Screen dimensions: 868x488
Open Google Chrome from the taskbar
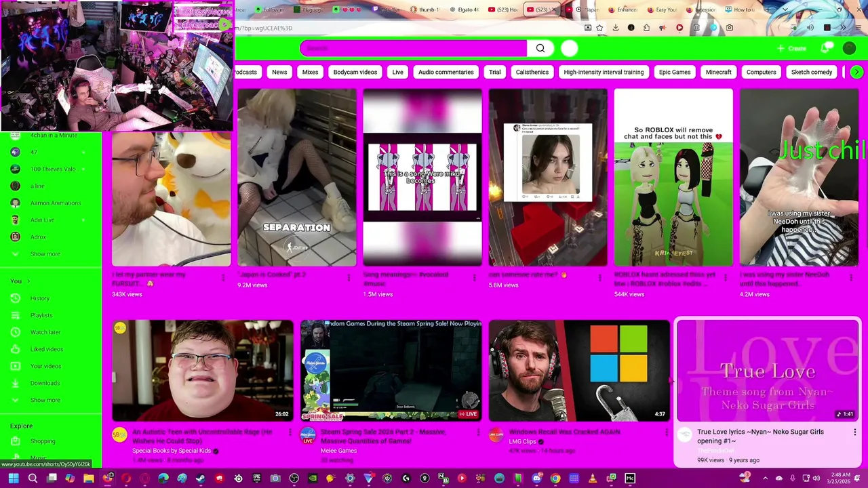pyautogui.click(x=555, y=479)
